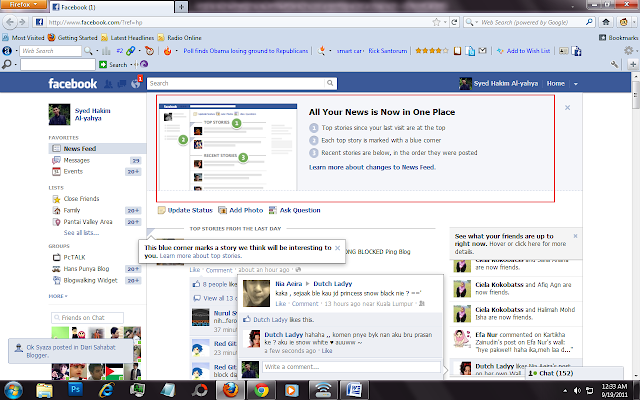Click the gear options toolbar icon
The width and height of the screenshot is (640, 400).
coord(629,51)
